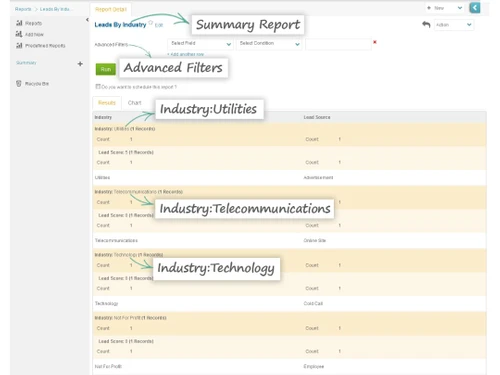Click the Recycle Bin trash icon
500x375 pixels.
[19, 83]
